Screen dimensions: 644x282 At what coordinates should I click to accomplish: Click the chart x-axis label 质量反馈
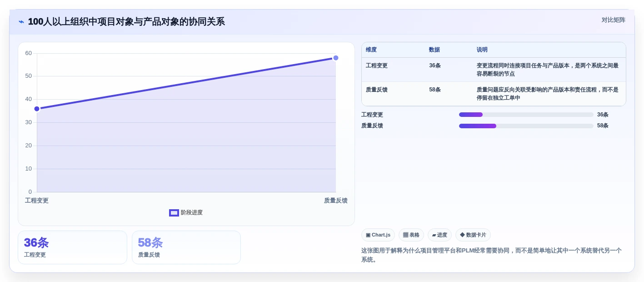click(336, 201)
